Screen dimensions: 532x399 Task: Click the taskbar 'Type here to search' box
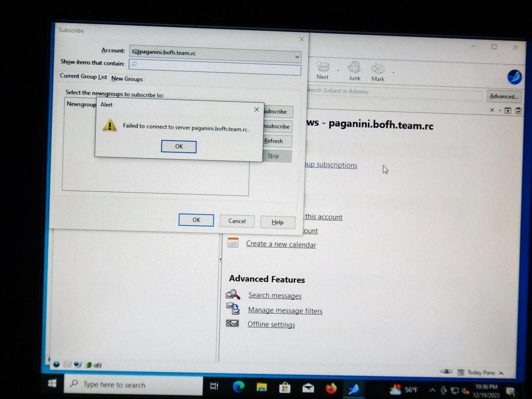tap(133, 385)
